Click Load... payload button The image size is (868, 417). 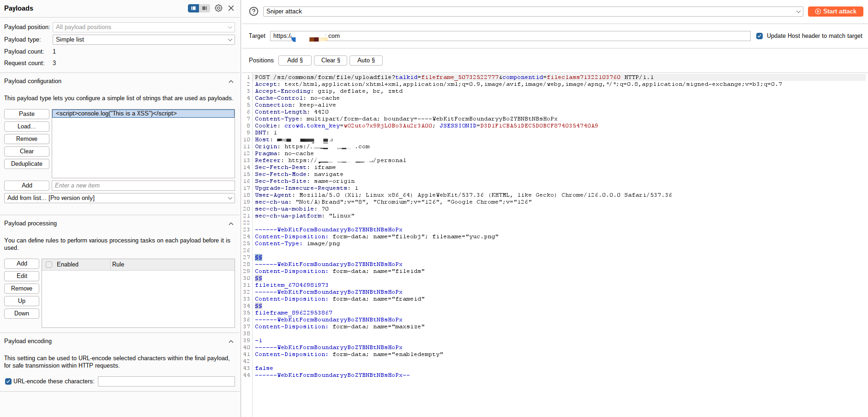click(27, 127)
